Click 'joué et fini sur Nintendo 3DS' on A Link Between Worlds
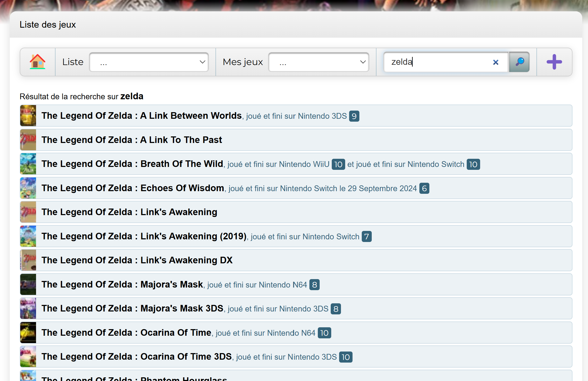Image resolution: width=588 pixels, height=381 pixels. tap(296, 116)
